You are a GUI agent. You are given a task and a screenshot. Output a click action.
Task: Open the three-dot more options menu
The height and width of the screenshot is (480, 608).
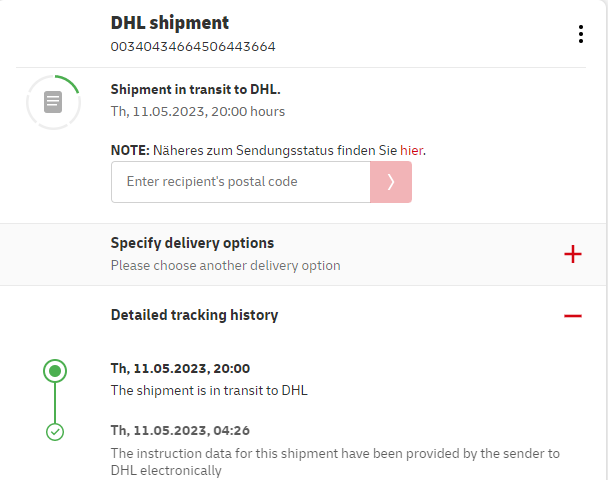point(580,34)
